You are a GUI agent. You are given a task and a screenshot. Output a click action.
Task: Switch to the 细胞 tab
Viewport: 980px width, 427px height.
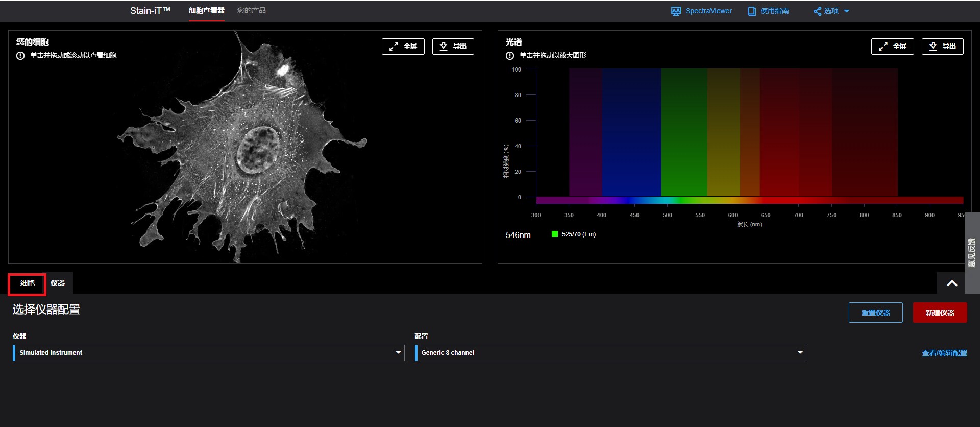[27, 283]
